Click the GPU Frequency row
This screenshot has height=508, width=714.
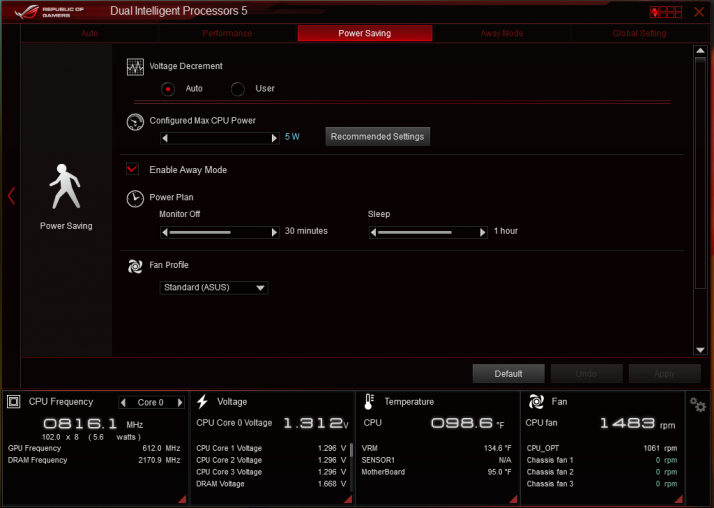pyautogui.click(x=94, y=448)
